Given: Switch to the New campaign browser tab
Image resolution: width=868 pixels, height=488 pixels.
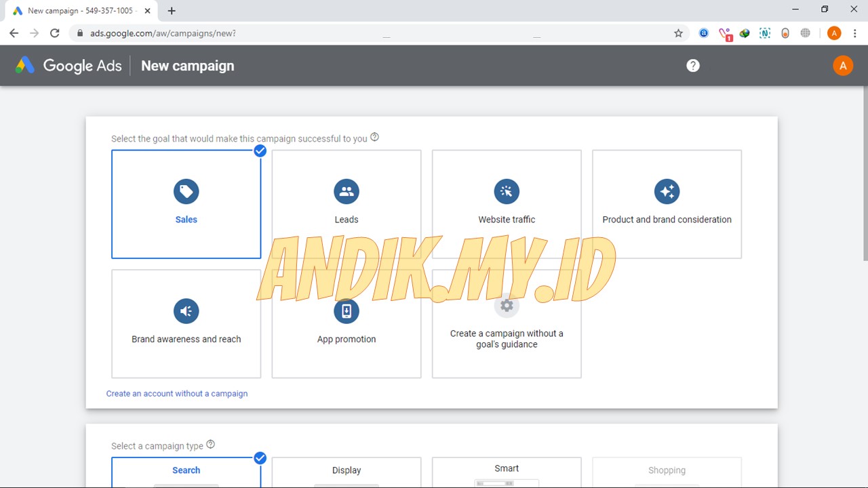Looking at the screenshot, I should [81, 11].
